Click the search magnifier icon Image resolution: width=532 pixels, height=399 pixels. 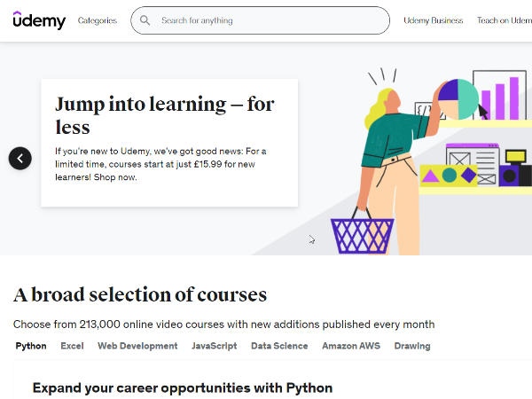pos(145,20)
